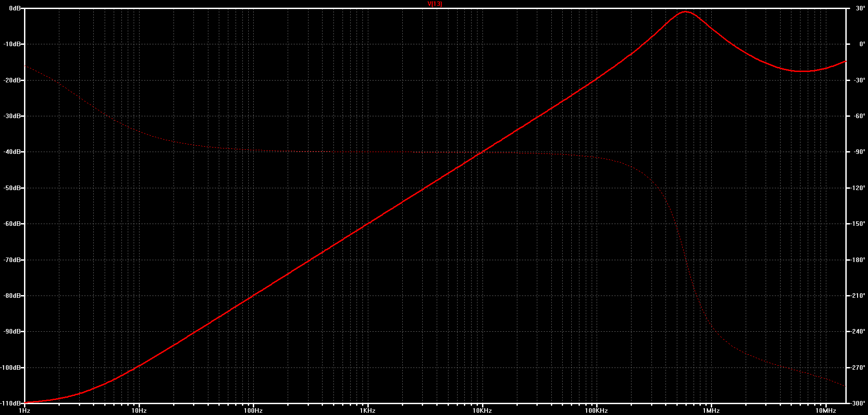The height and width of the screenshot is (415, 868).
Task: Click the 1KHz frequency axis label
Action: point(368,410)
